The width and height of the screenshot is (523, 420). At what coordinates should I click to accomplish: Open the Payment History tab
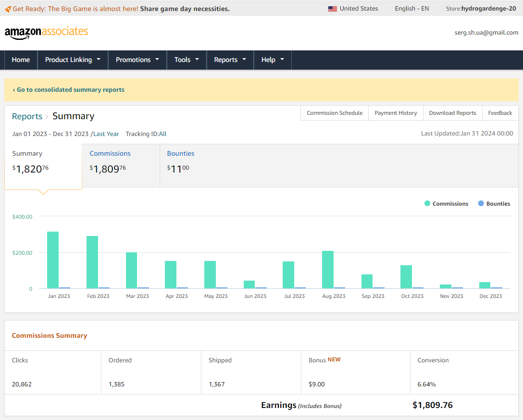tap(396, 113)
